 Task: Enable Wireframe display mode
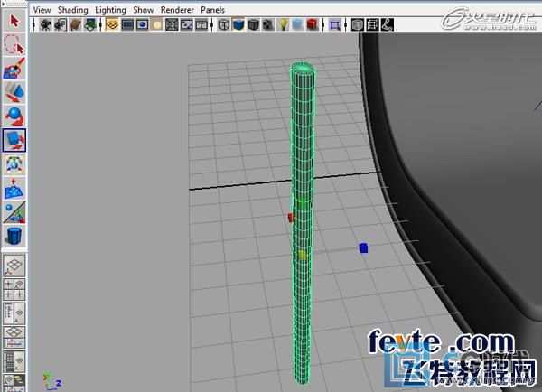(x=224, y=25)
